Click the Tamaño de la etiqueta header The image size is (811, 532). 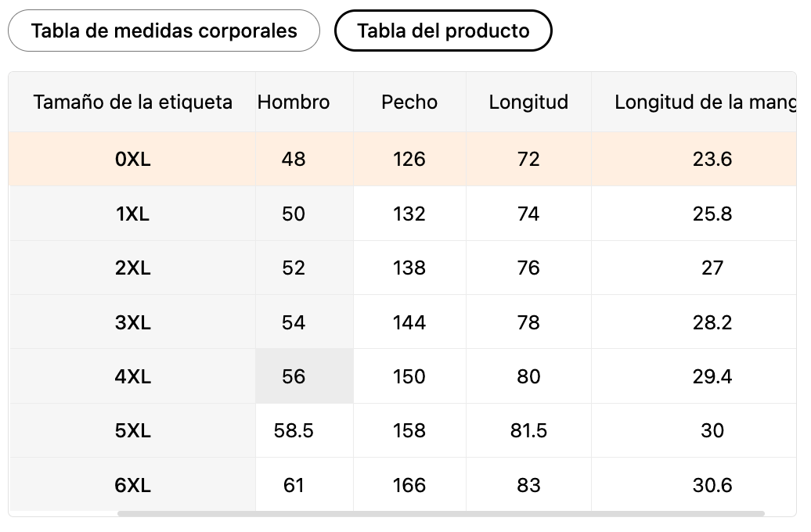132,102
